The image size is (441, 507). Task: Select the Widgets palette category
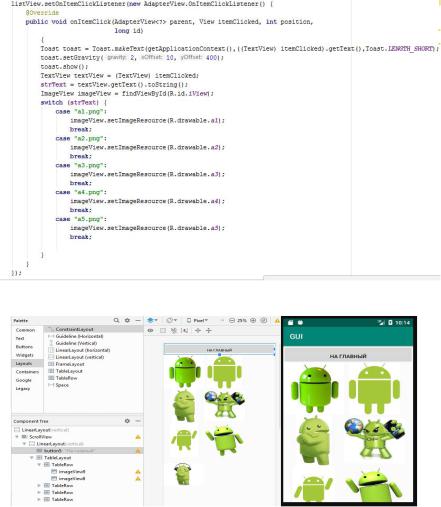tap(24, 355)
